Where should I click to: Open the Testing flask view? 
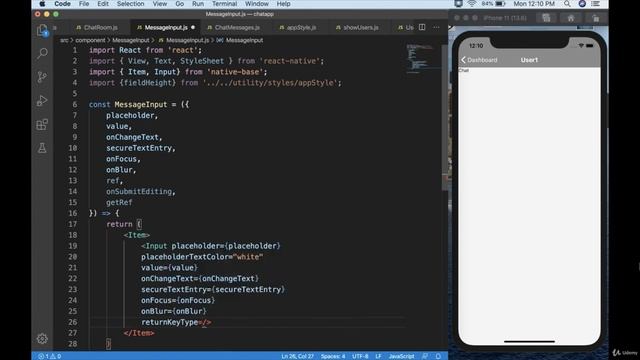[42, 148]
